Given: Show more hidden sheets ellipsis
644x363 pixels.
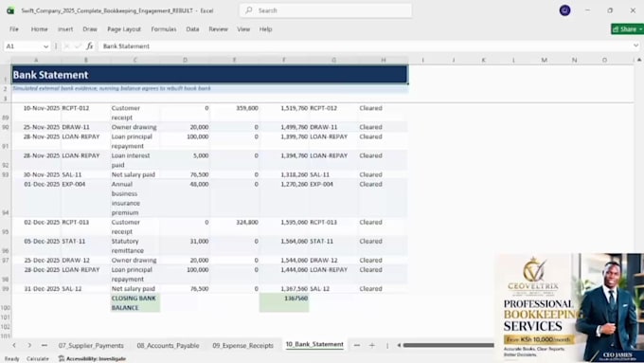Looking at the screenshot, I should pos(45,345).
